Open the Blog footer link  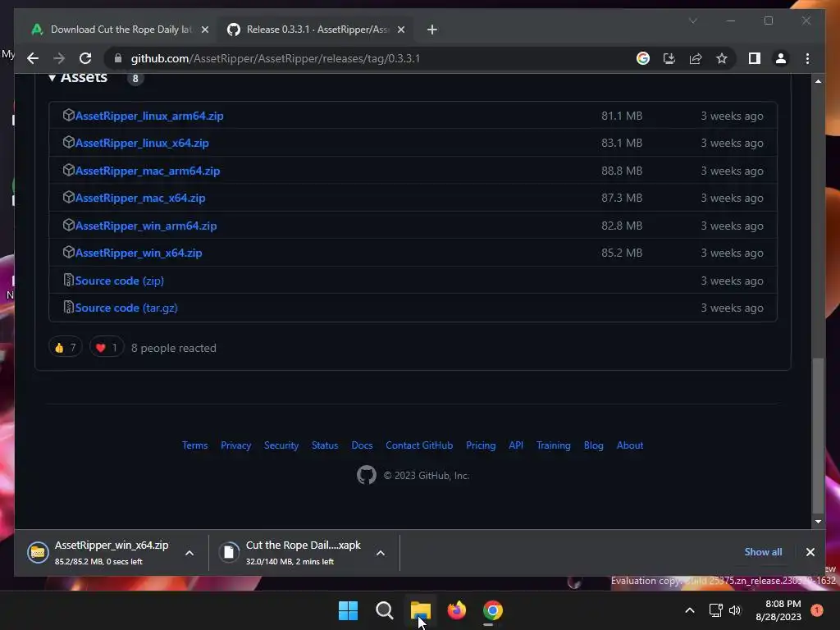pyautogui.click(x=594, y=445)
